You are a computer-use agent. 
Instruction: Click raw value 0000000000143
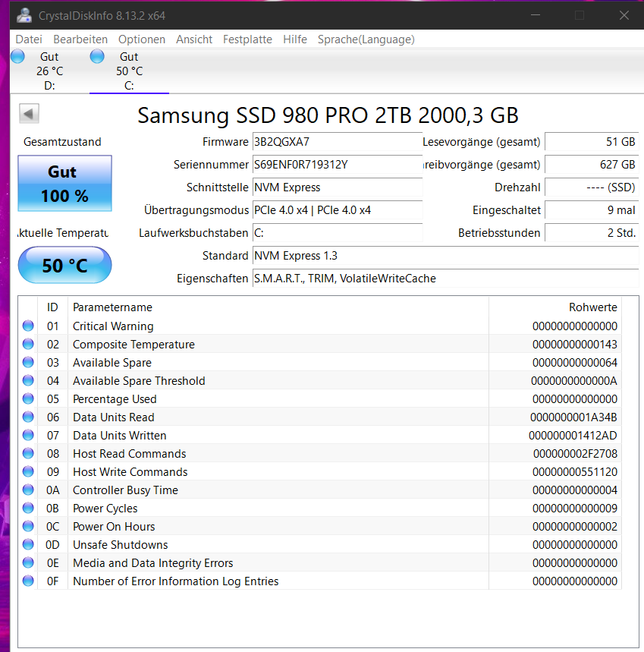tap(575, 345)
